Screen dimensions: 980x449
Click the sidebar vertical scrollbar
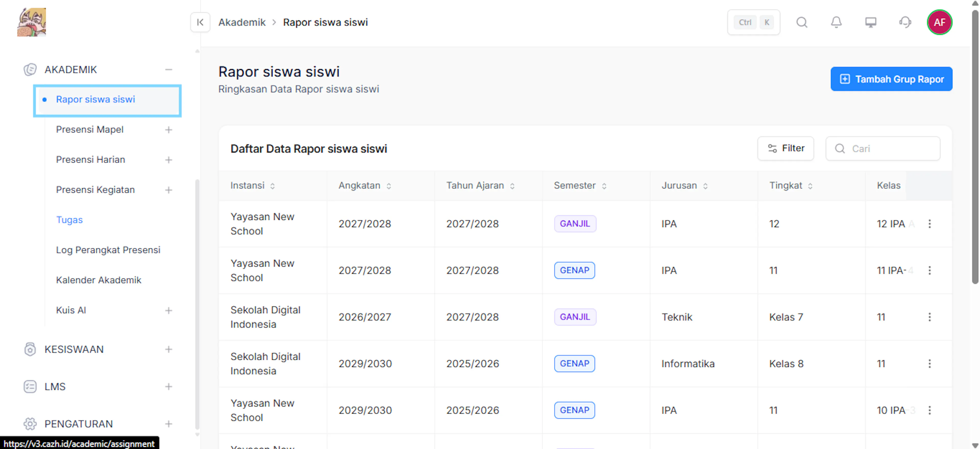click(x=197, y=304)
